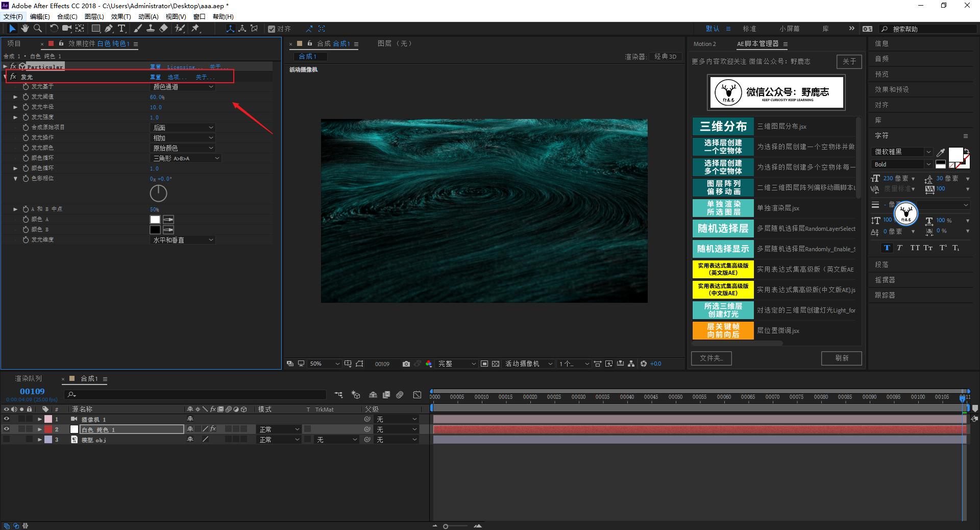Select the Horizontal Type tool
This screenshot has height=530, width=980.
121,29
